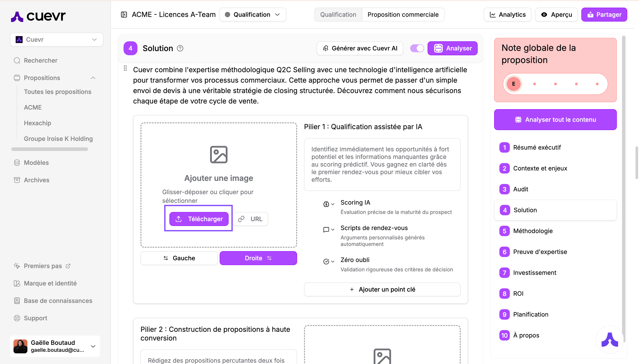Screen dimensions: 639x364
Task: Switch to the Proposition commerciale tab
Action: point(403,15)
